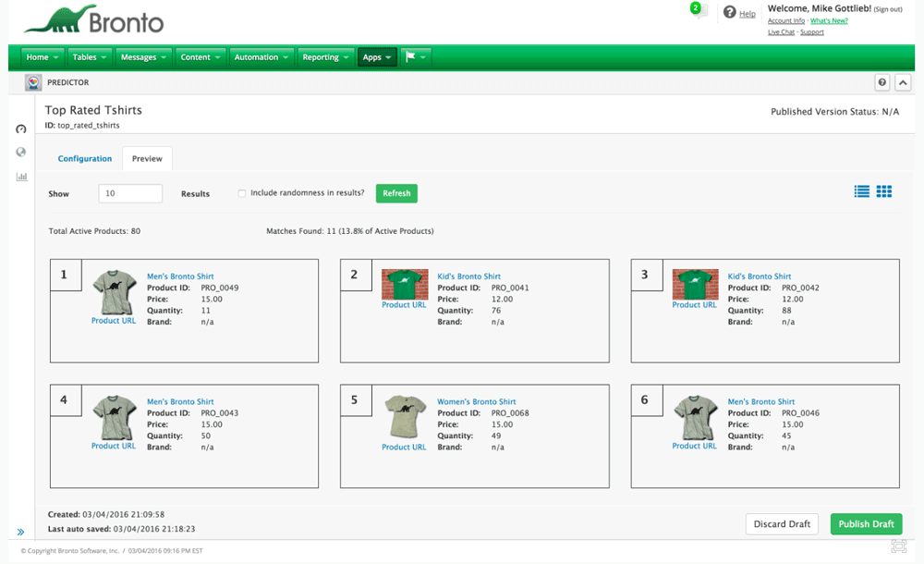Click the dashboard gauge sidebar icon

point(21,129)
